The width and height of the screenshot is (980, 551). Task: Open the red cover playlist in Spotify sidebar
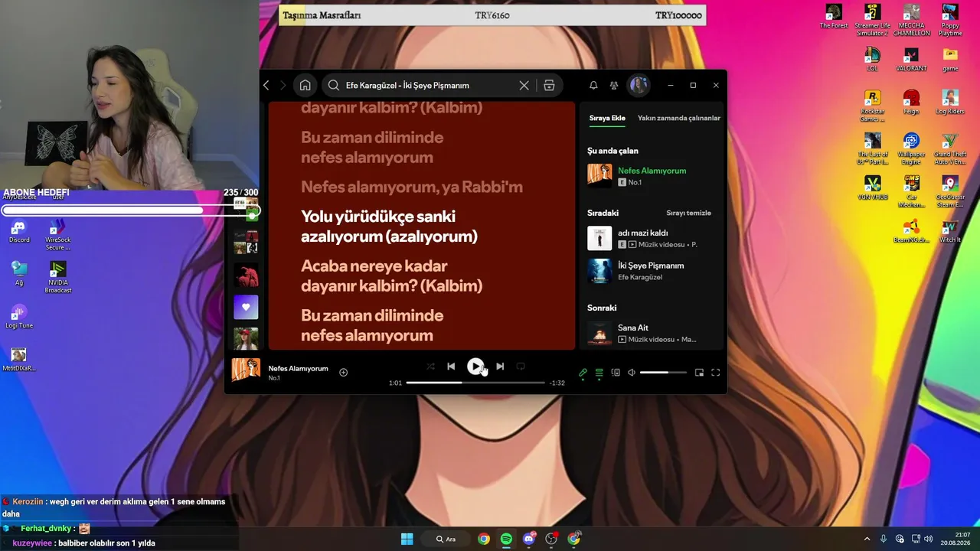246,275
